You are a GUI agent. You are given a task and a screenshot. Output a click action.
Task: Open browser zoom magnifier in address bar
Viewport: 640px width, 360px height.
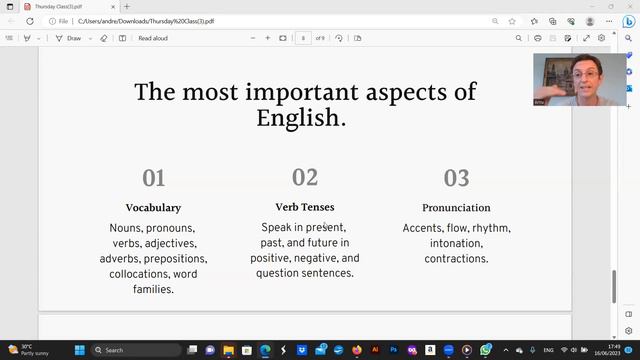click(495, 21)
